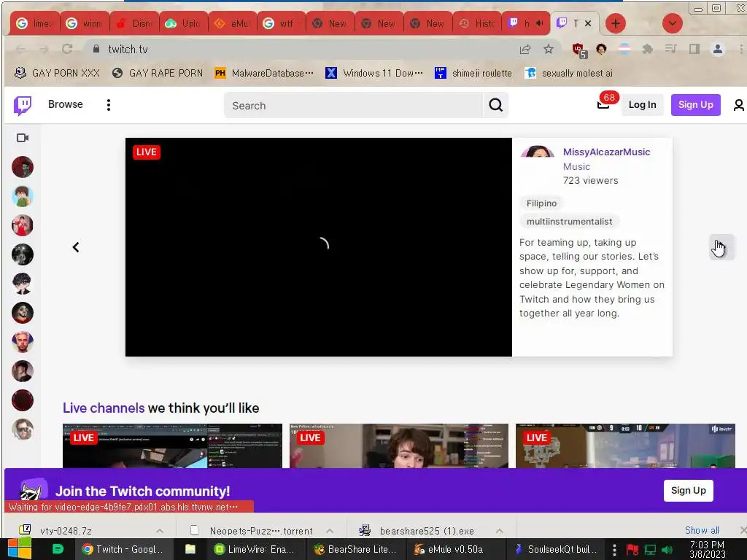Show overflow taskbar items dots

tap(614, 550)
